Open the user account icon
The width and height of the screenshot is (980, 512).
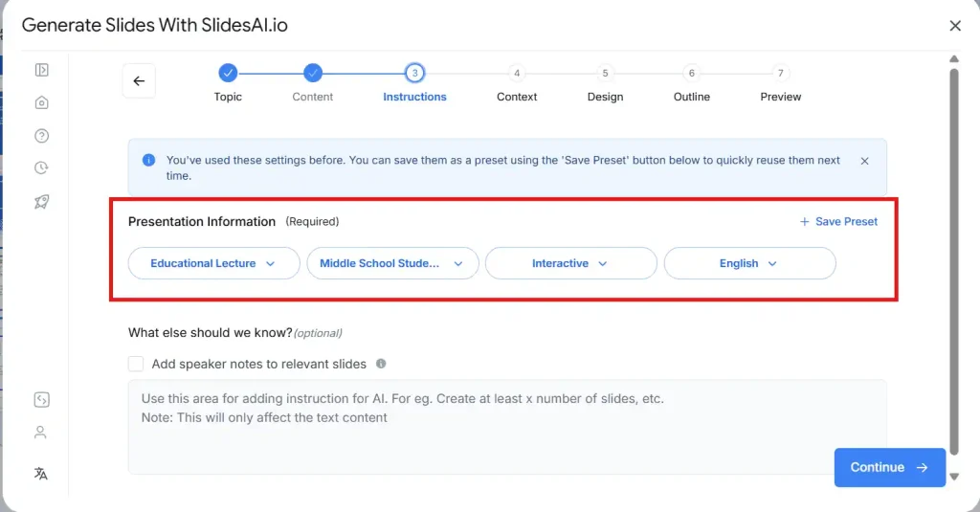[x=41, y=433]
